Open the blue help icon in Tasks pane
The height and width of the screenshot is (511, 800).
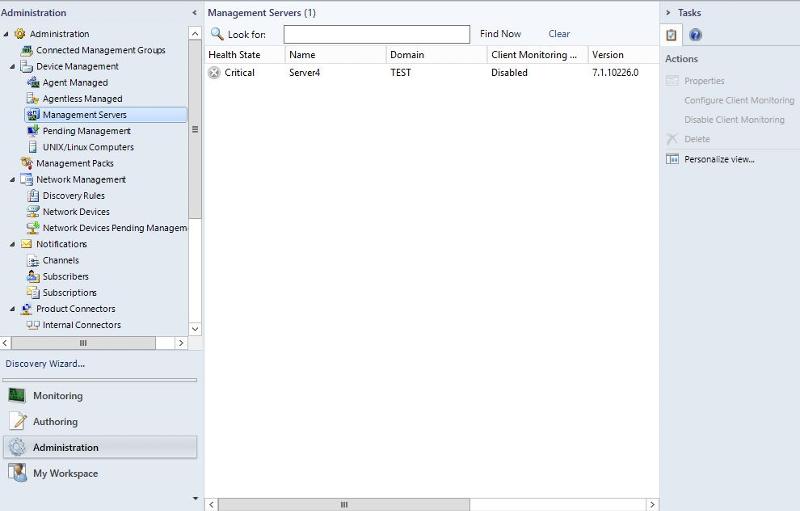(695, 35)
